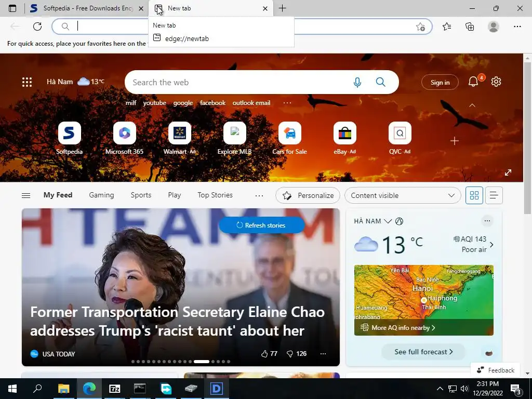The width and height of the screenshot is (532, 399).
Task: Open the Walmart ad quick link
Action: [179, 138]
